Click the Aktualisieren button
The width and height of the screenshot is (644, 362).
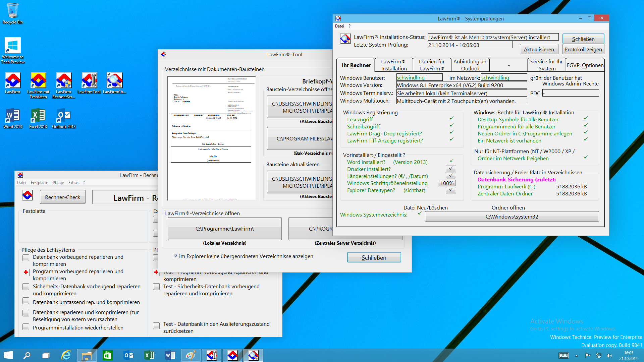pyautogui.click(x=539, y=49)
